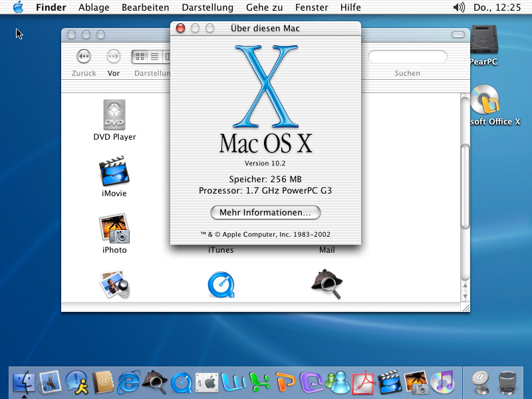Open iMovie clapperboard in the Dock

[390, 382]
